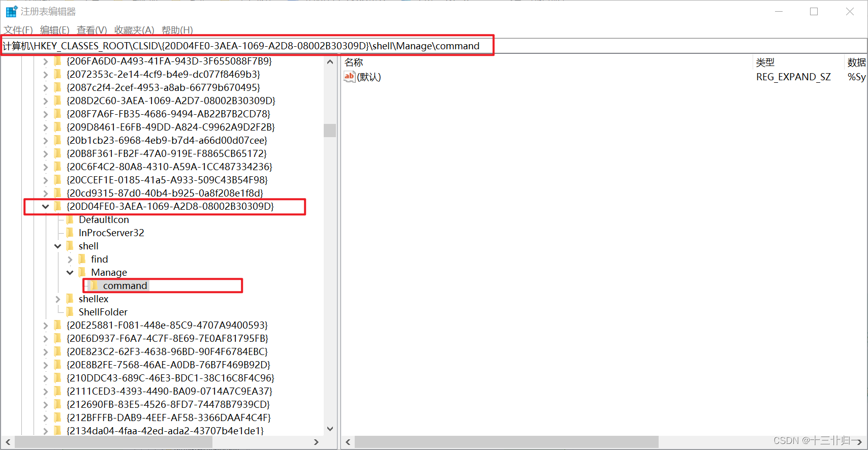Viewport: 868px width, 450px height.
Task: Click folder icon of {2111CED3-4393-4490-BA09-0714A7C9EA37}
Action: [x=57, y=391]
